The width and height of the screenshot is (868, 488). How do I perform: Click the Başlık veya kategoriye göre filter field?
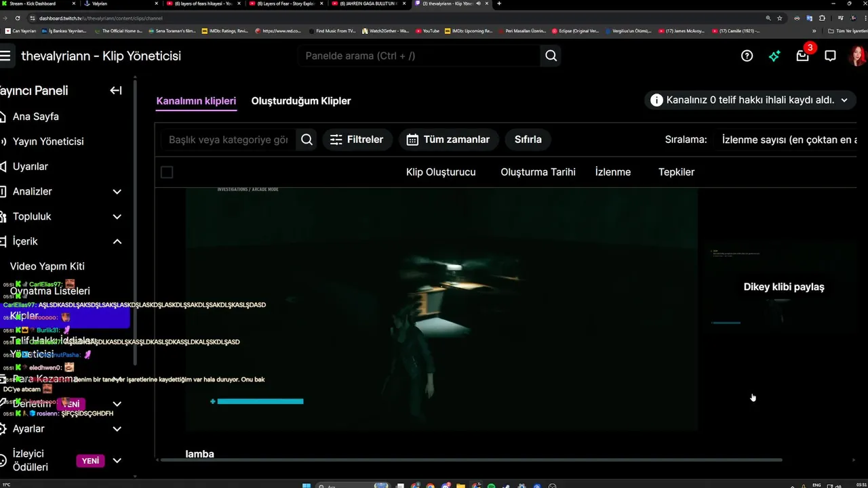(x=229, y=140)
